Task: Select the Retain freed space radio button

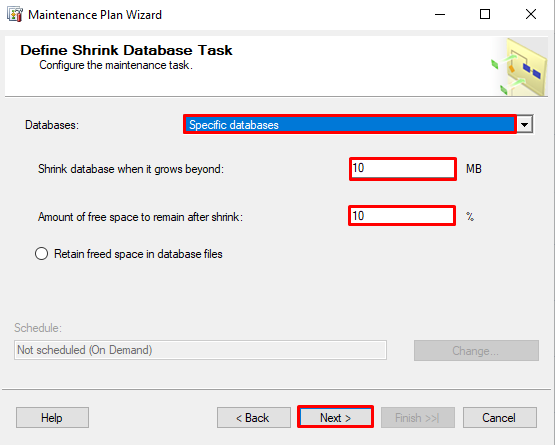Action: [x=41, y=254]
